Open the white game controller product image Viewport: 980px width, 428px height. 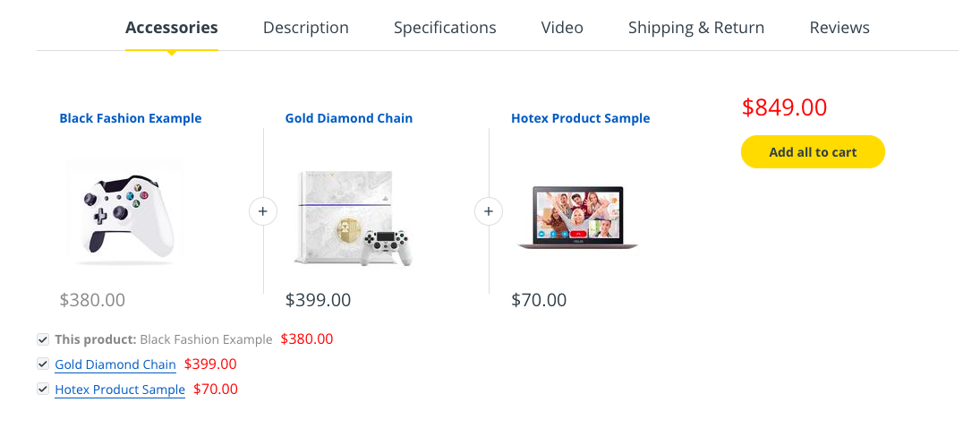click(x=125, y=212)
